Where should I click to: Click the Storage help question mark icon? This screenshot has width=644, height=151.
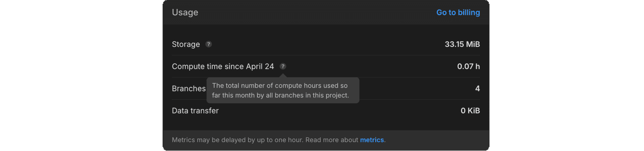tap(209, 44)
